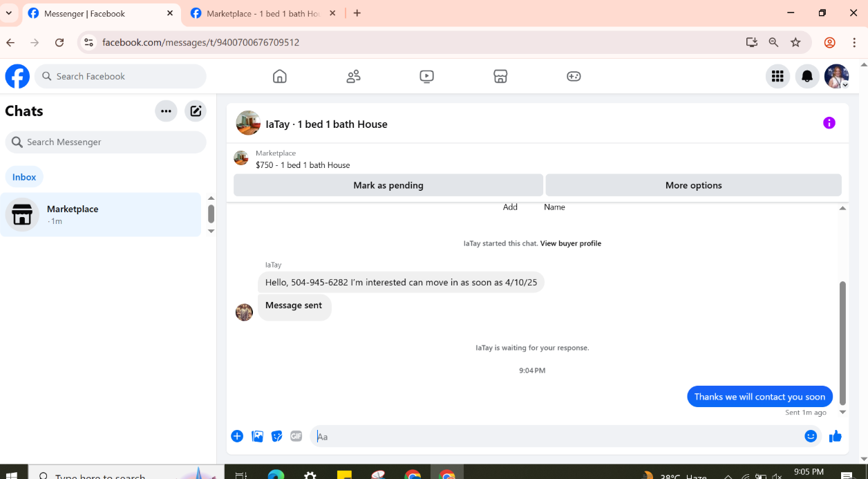Start a new message with compose icon
The width and height of the screenshot is (868, 479).
[196, 111]
